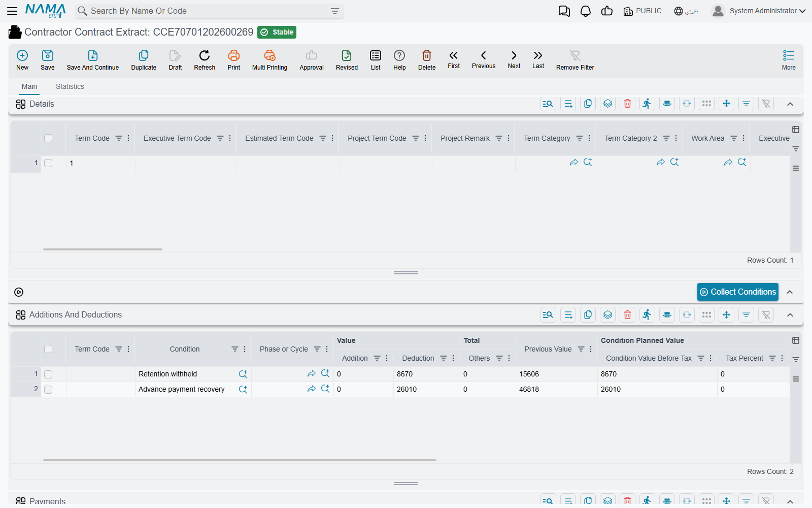Open look-up for Retention withheld condition
The image size is (812, 508).
click(243, 374)
